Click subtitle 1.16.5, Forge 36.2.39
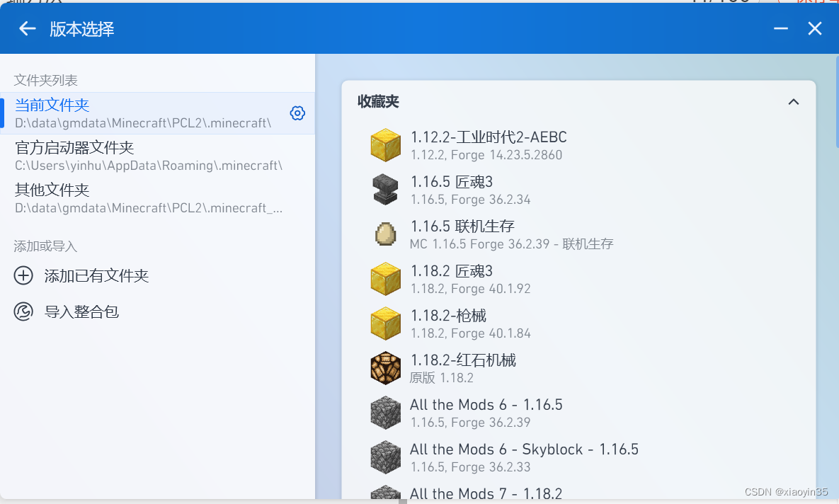This screenshot has width=839, height=504. click(470, 423)
